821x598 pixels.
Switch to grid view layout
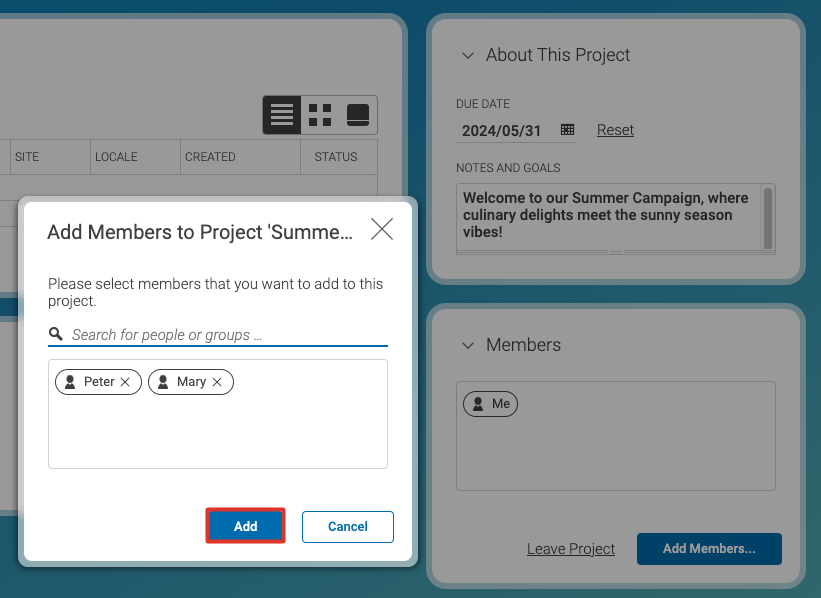pyautogui.click(x=320, y=115)
